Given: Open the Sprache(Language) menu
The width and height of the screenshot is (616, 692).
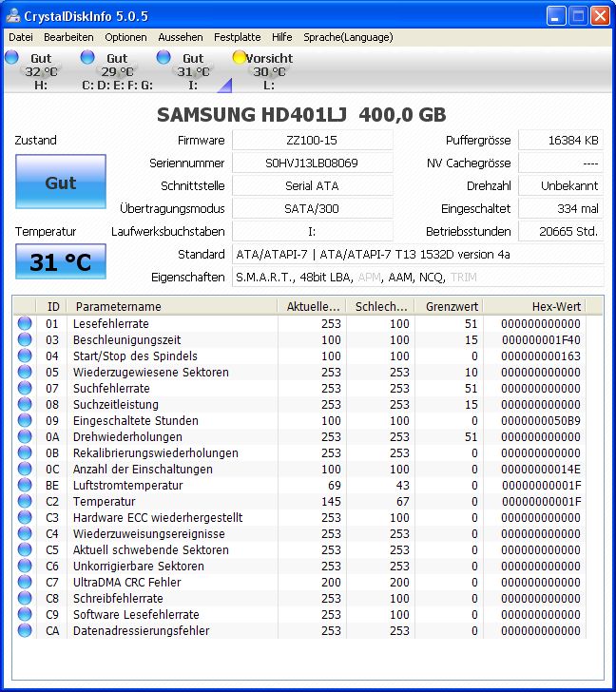Looking at the screenshot, I should [x=348, y=37].
